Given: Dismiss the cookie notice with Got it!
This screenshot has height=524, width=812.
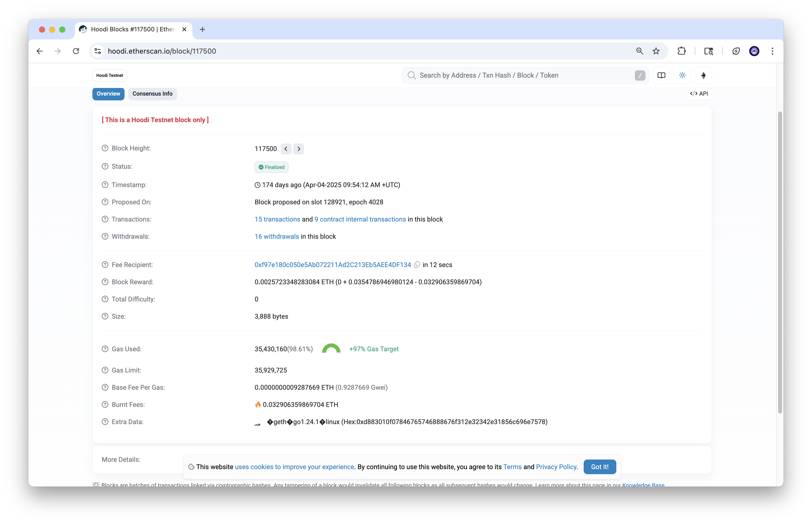Looking at the screenshot, I should 600,467.
